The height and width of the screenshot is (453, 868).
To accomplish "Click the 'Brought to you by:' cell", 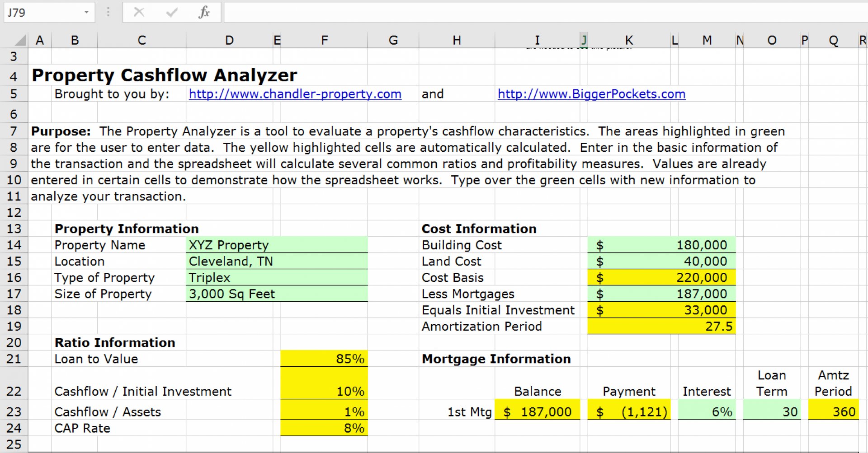I will point(112,94).
